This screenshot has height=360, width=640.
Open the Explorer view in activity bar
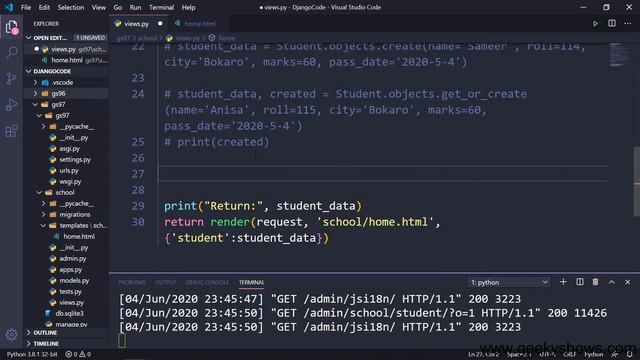pyautogui.click(x=12, y=28)
